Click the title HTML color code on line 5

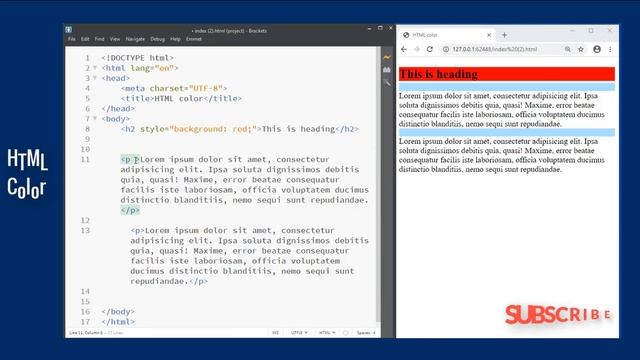(x=181, y=98)
